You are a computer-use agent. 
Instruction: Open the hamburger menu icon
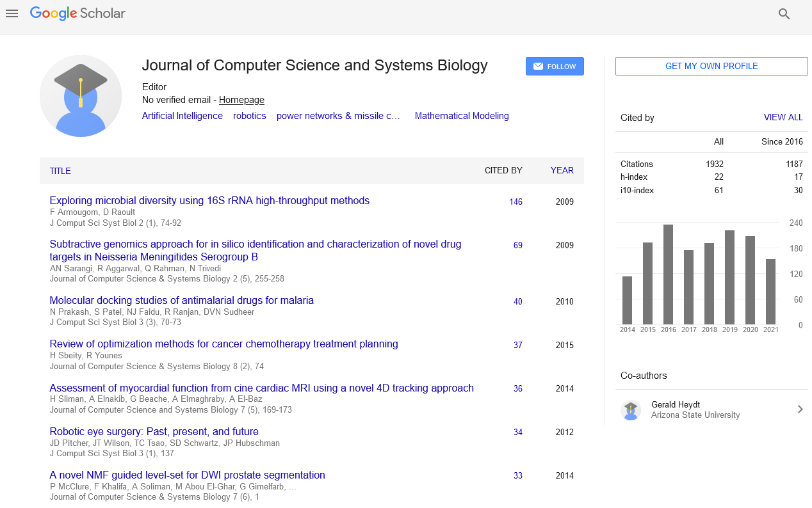coord(12,13)
